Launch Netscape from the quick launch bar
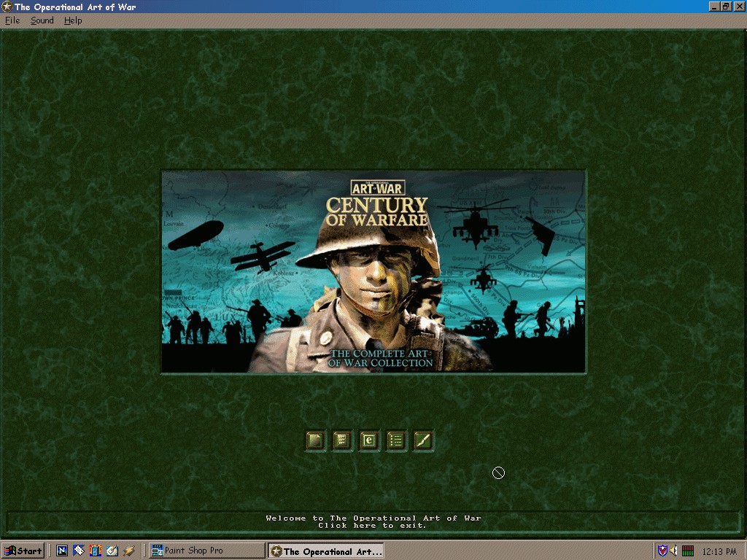This screenshot has height=560, width=747. pos(62,551)
